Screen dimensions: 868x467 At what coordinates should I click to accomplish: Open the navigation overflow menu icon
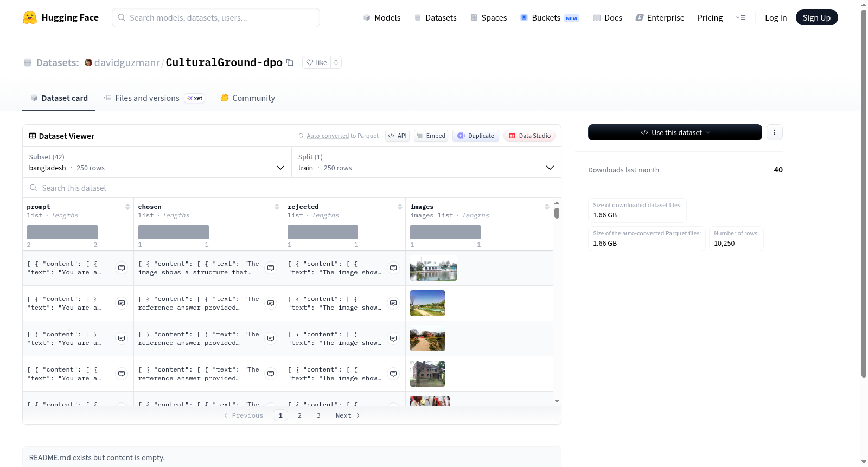point(741,17)
